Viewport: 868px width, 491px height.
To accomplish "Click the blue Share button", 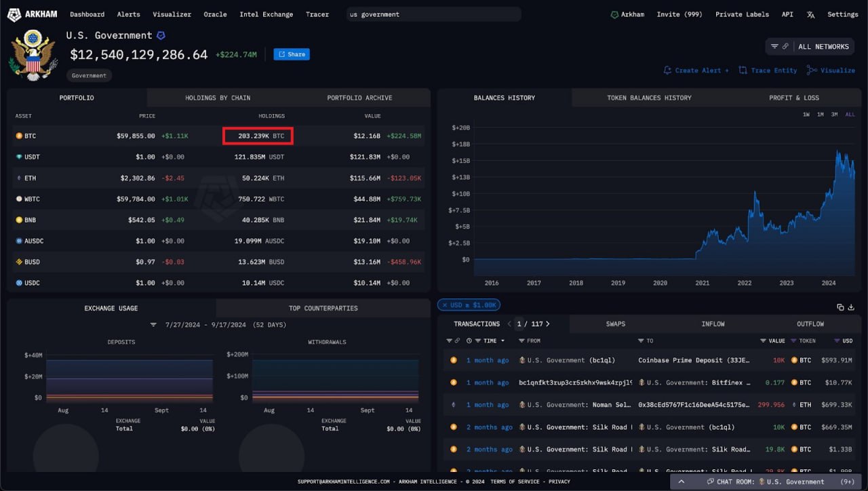I will click(x=292, y=54).
